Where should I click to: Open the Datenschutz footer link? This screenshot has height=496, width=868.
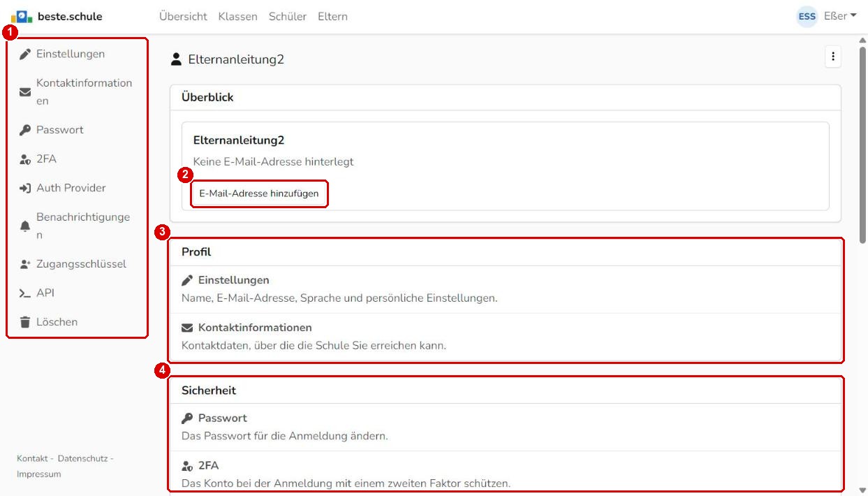82,458
